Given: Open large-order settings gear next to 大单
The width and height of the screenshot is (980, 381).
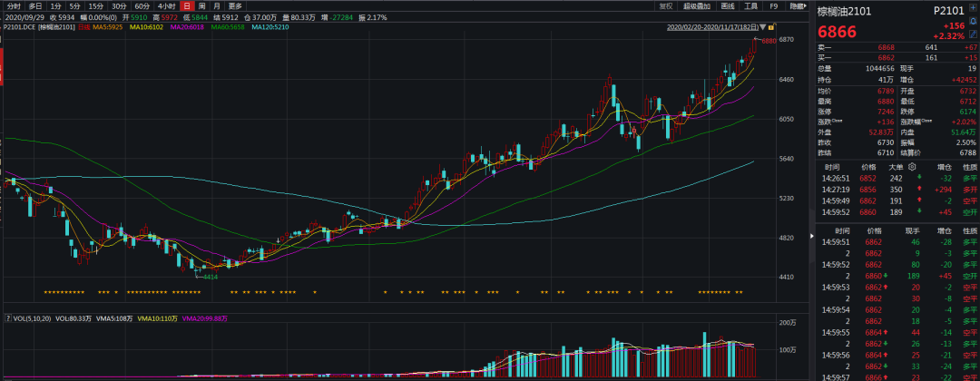Looking at the screenshot, I should click(912, 167).
